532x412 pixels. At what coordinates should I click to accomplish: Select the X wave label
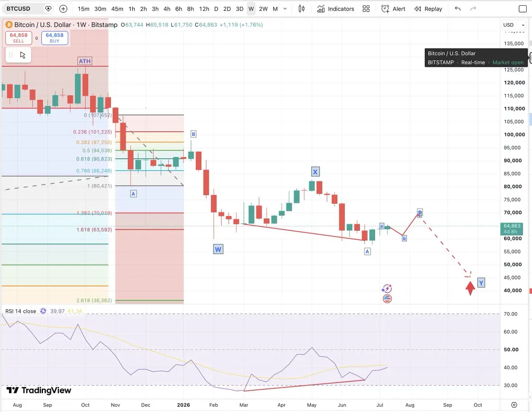coord(315,171)
